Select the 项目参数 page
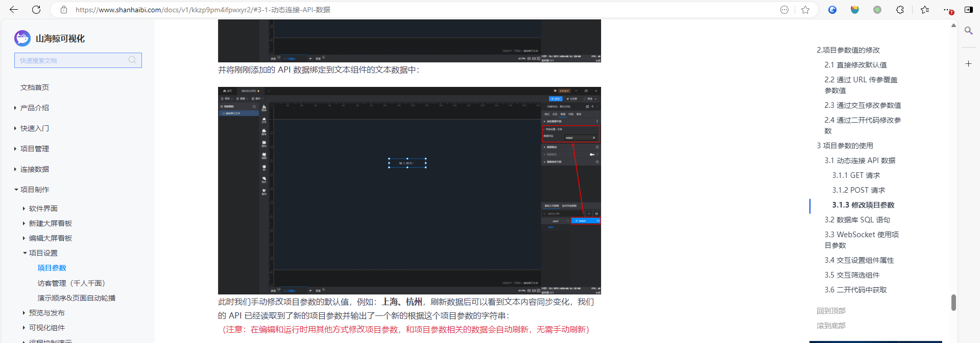The height and width of the screenshot is (343, 980). [x=52, y=268]
